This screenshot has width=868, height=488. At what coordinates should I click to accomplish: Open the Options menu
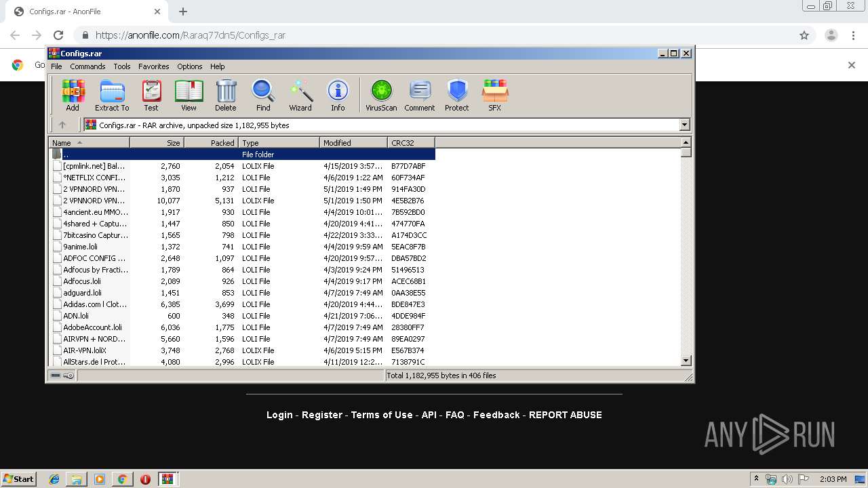click(190, 66)
